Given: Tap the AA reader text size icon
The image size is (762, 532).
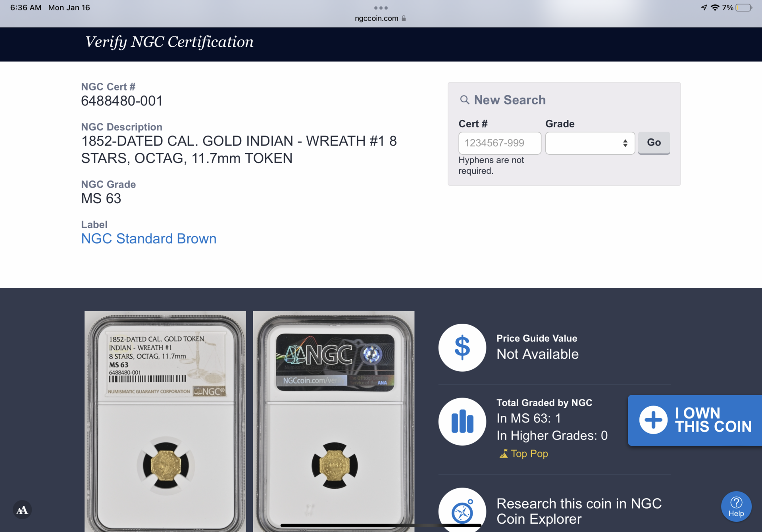Looking at the screenshot, I should (x=22, y=510).
